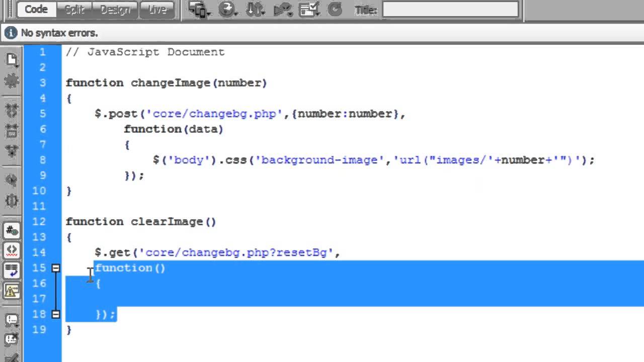
Task: Switch to Design view
Action: click(x=115, y=10)
